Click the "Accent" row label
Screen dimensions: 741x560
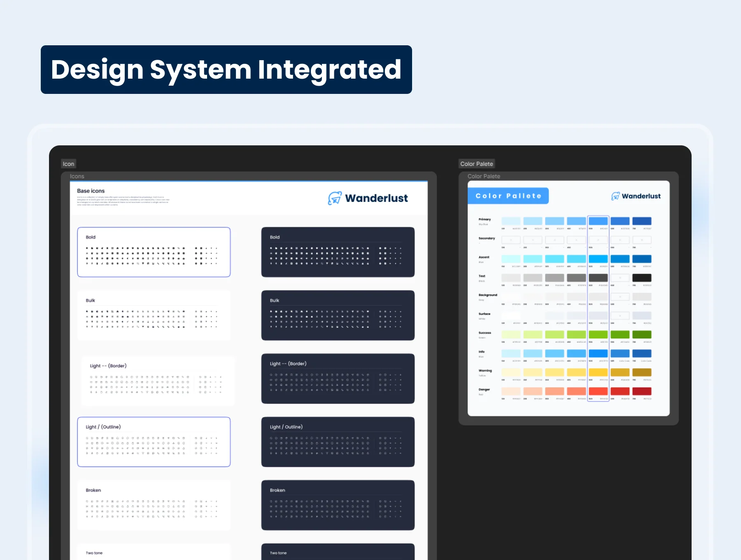(x=484, y=257)
